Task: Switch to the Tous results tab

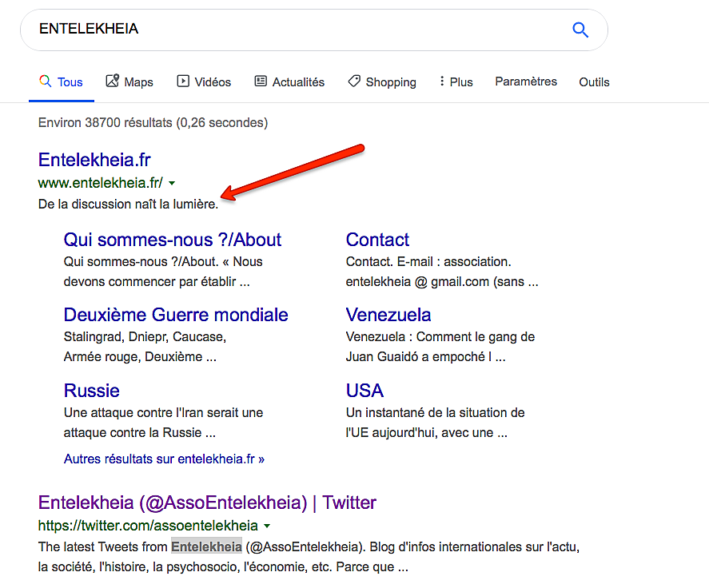Action: (x=61, y=81)
